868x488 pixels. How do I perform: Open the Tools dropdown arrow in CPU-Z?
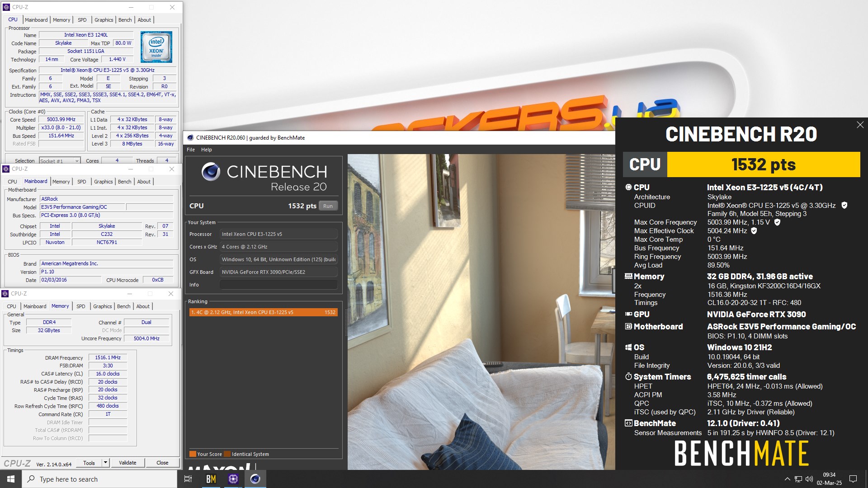click(x=105, y=463)
